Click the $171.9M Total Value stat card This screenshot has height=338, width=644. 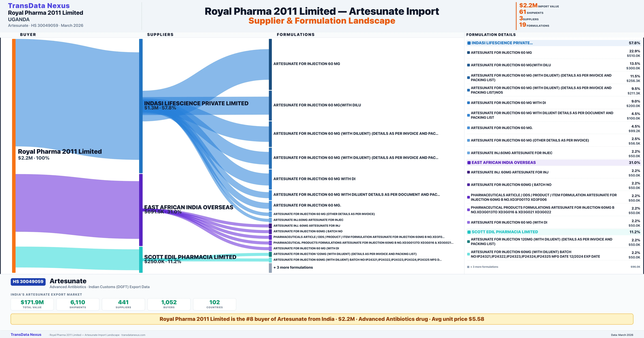(x=32, y=304)
